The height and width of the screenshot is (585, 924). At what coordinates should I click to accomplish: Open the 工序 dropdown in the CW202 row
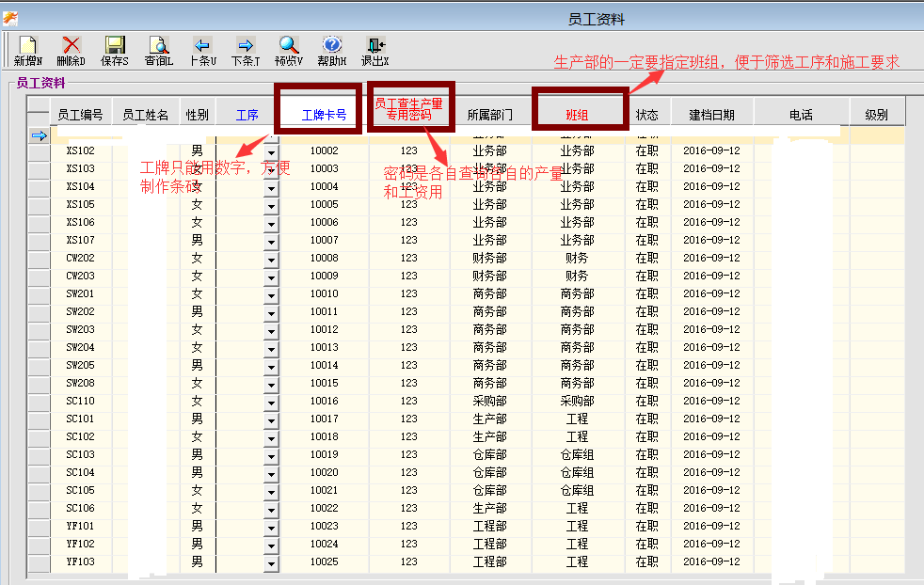(x=272, y=259)
